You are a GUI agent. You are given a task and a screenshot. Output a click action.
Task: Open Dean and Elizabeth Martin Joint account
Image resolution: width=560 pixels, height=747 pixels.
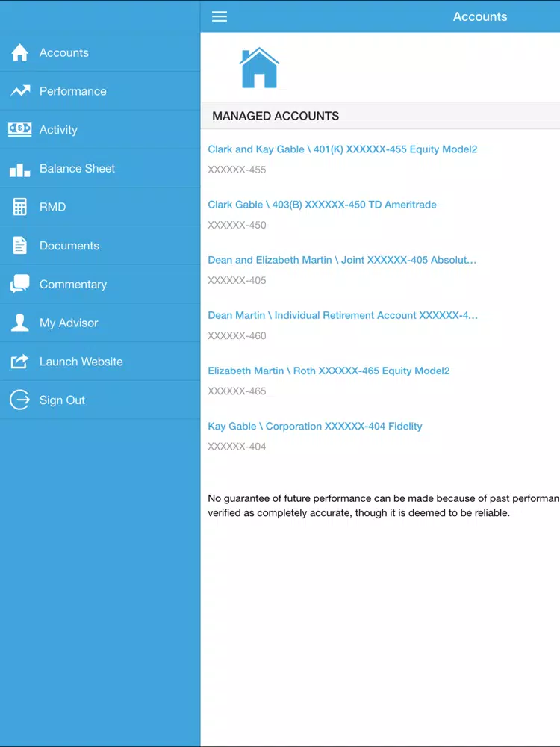pos(342,260)
